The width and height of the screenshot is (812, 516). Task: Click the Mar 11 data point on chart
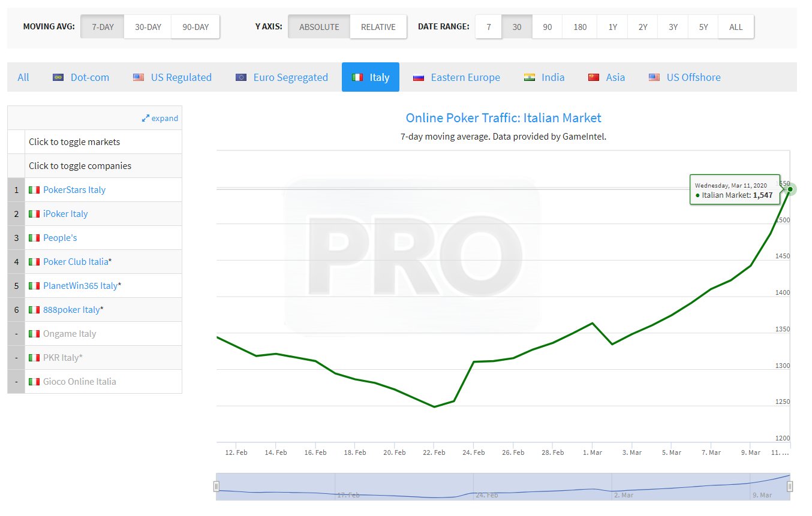[x=790, y=189]
